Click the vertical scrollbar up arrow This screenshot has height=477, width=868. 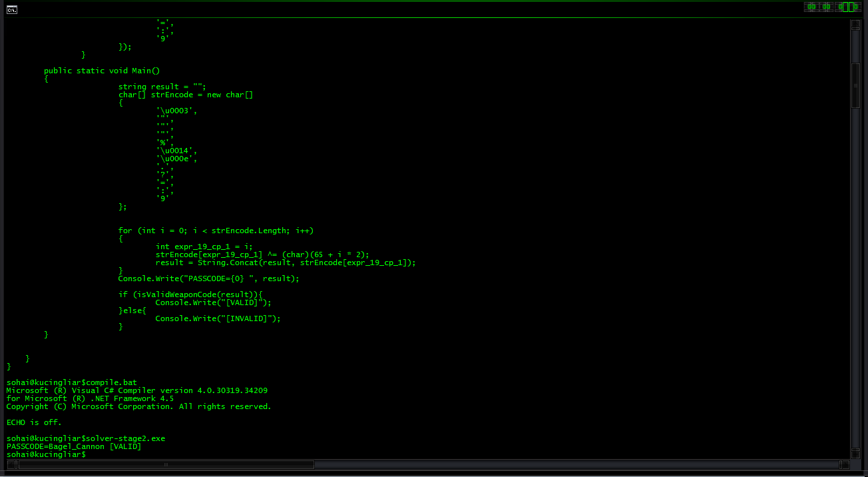click(856, 26)
